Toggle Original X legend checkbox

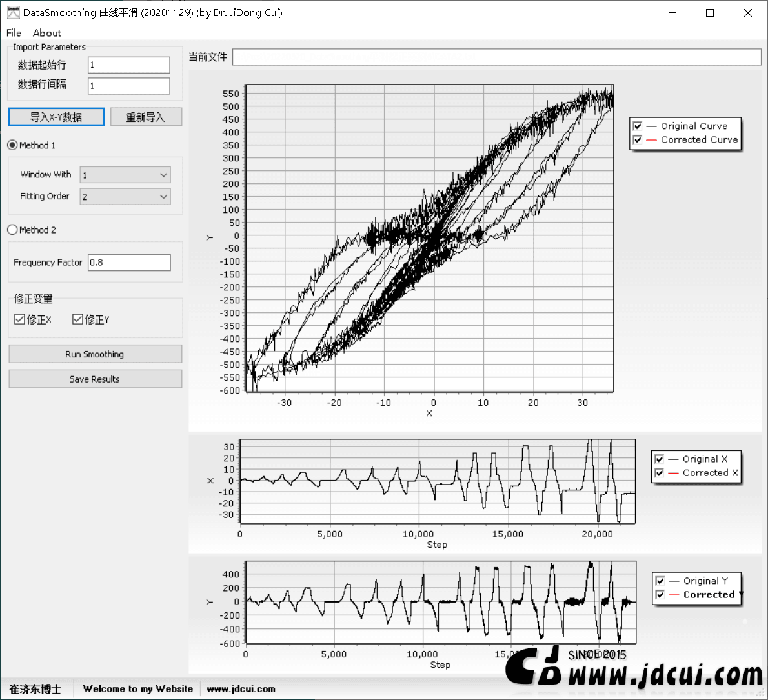point(660,459)
